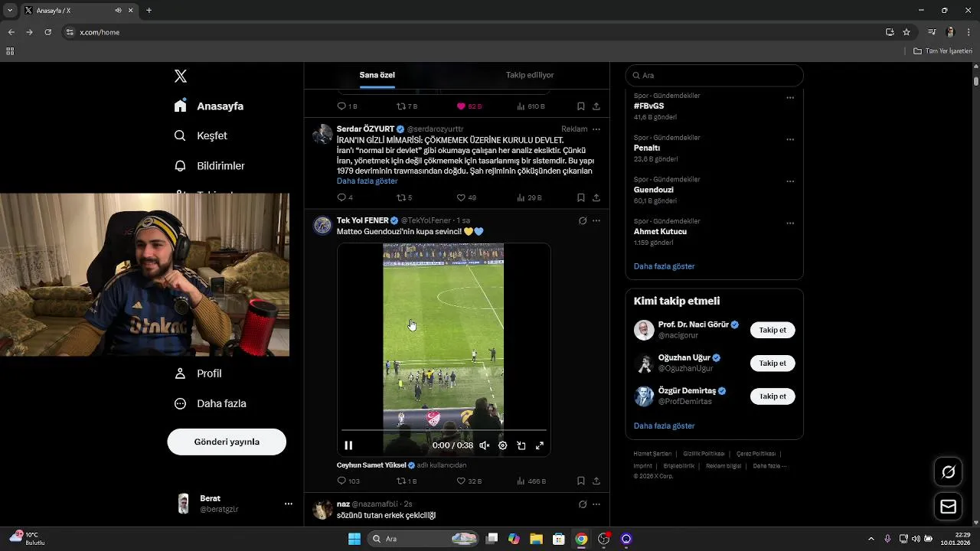The width and height of the screenshot is (980, 551).
Task: Unmute the Guendouzi video
Action: (x=485, y=445)
